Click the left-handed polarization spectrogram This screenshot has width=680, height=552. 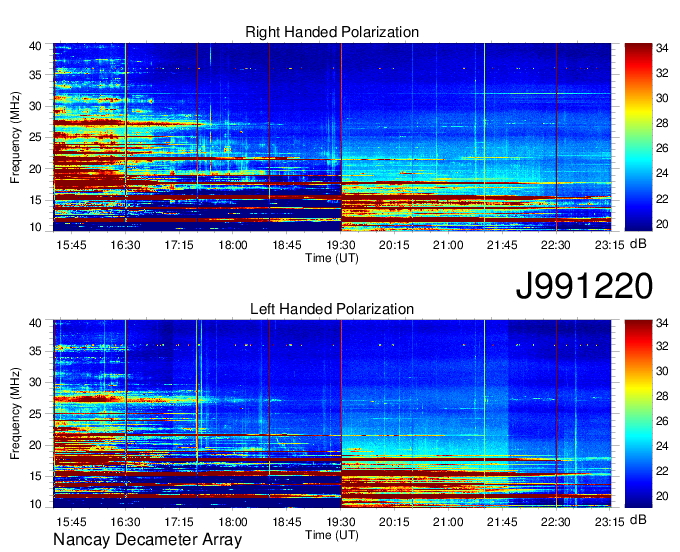(x=332, y=414)
